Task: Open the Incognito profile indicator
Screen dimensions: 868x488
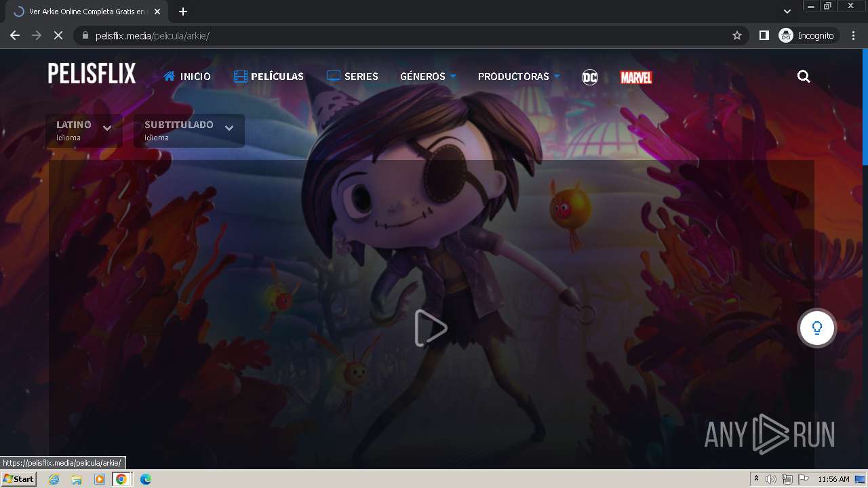Action: coord(807,35)
